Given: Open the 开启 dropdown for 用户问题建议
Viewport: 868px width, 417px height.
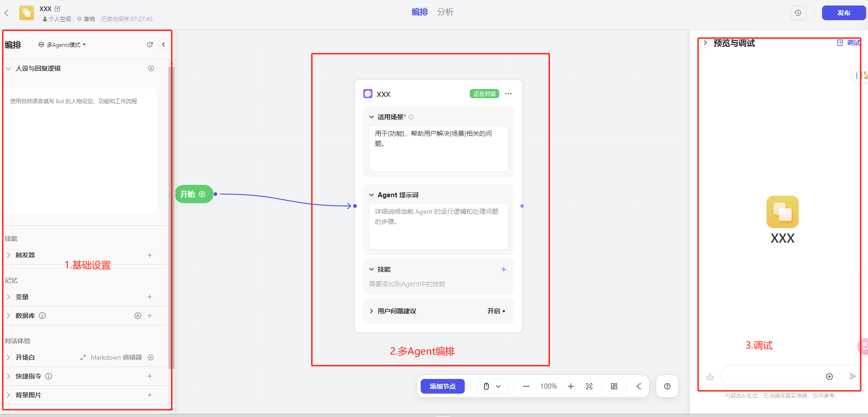Looking at the screenshot, I should [x=496, y=311].
